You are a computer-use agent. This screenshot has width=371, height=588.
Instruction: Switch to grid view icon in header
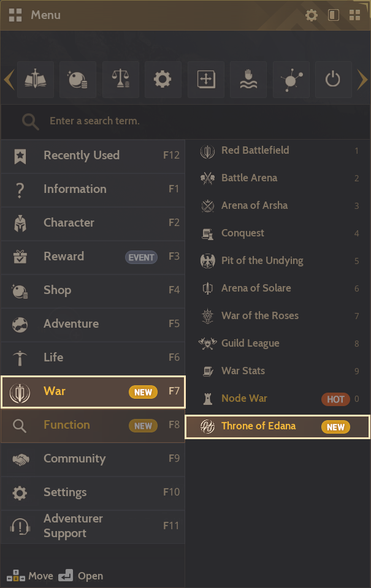354,15
